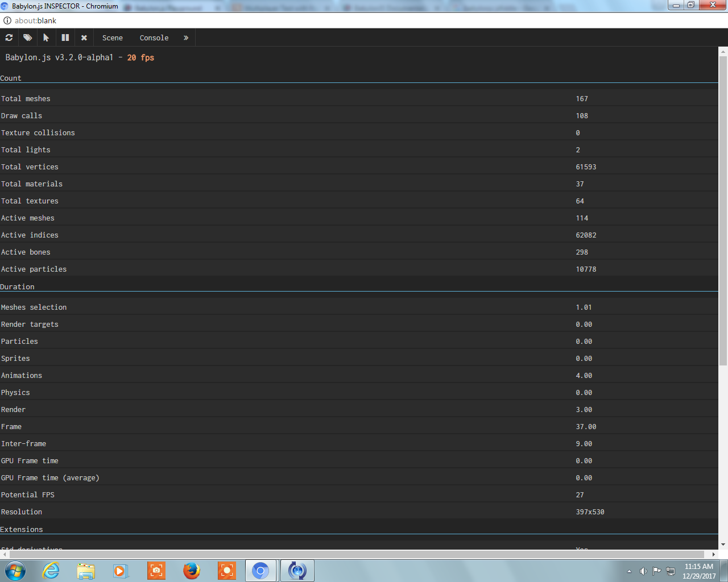Click the Active bones label
This screenshot has height=582, width=728.
[x=26, y=252]
